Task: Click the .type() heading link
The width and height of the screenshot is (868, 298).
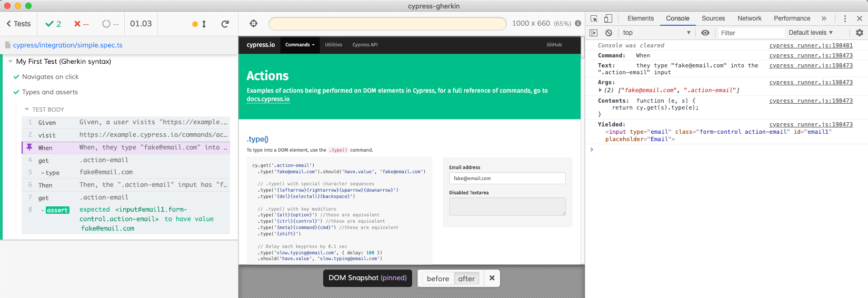Action: point(257,139)
